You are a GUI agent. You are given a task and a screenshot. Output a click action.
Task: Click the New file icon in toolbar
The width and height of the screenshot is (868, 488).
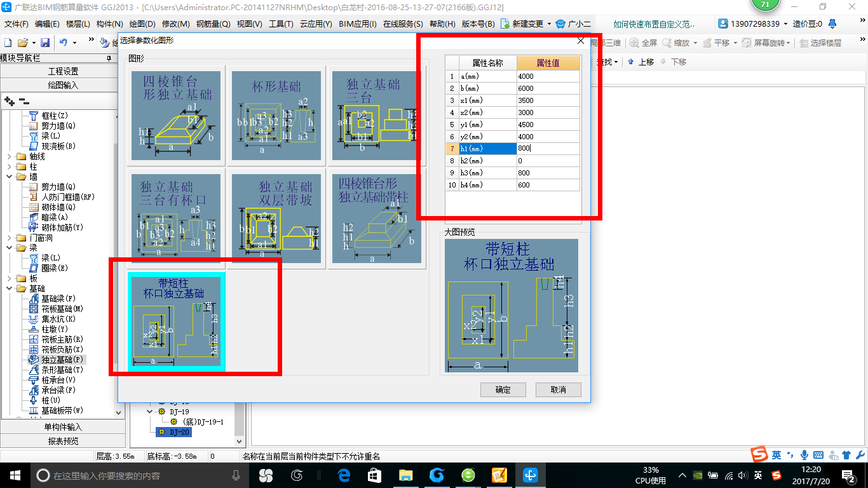(x=8, y=43)
